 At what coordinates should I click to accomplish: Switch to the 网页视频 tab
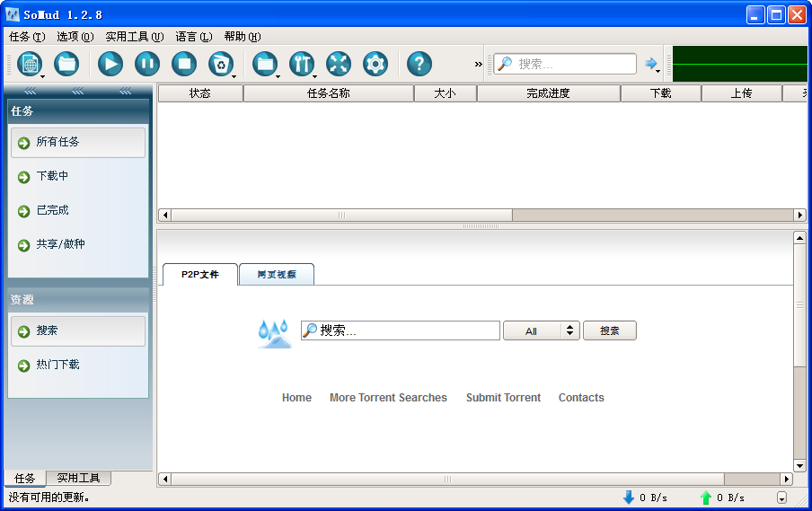[277, 275]
